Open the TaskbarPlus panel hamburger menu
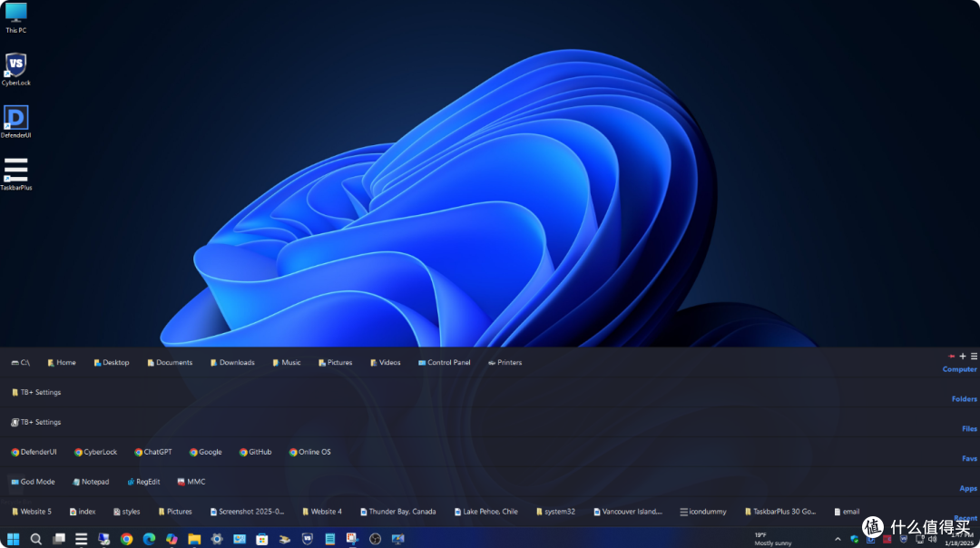 pos(974,357)
